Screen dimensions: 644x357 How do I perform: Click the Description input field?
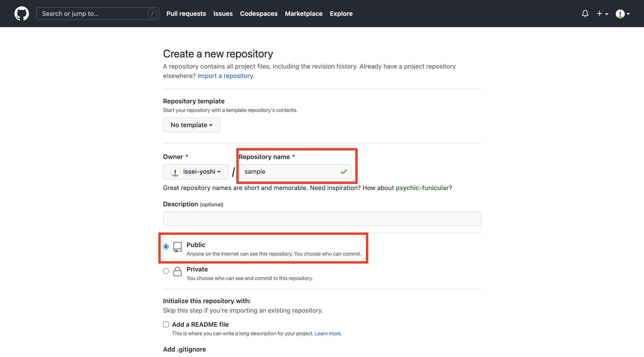pyautogui.click(x=322, y=219)
